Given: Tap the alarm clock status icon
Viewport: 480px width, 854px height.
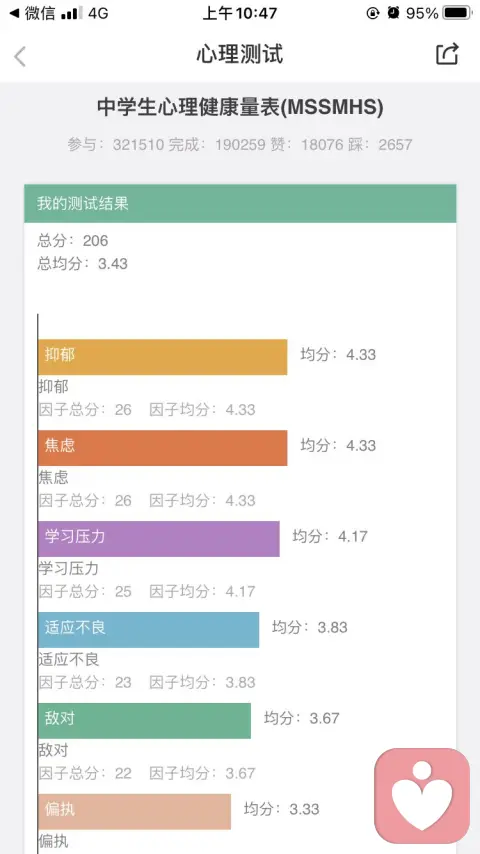Looking at the screenshot, I should (393, 13).
